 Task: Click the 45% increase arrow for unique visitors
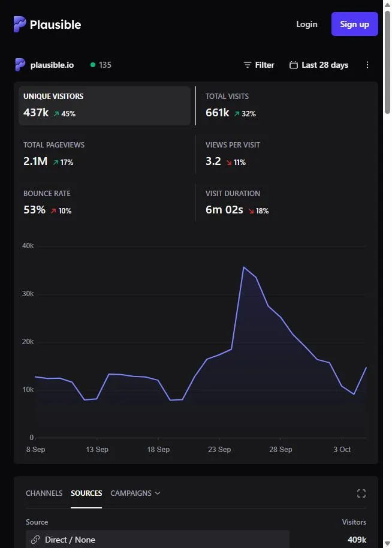click(56, 113)
